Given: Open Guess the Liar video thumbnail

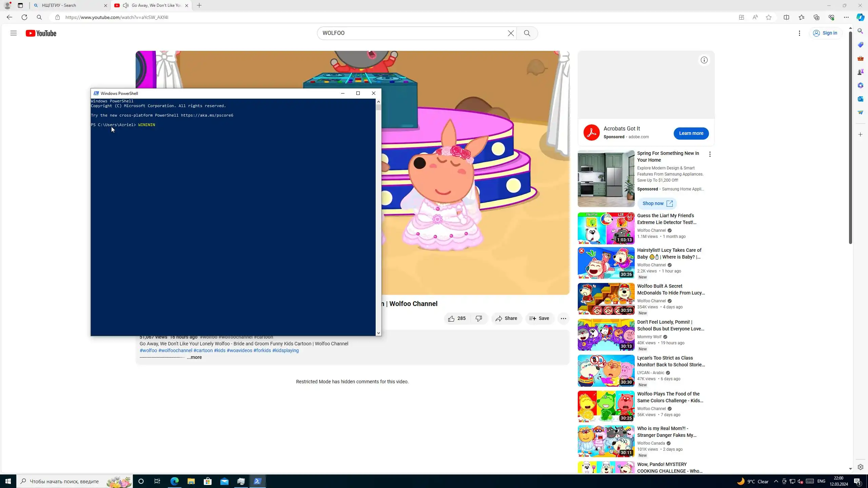Looking at the screenshot, I should click(606, 228).
